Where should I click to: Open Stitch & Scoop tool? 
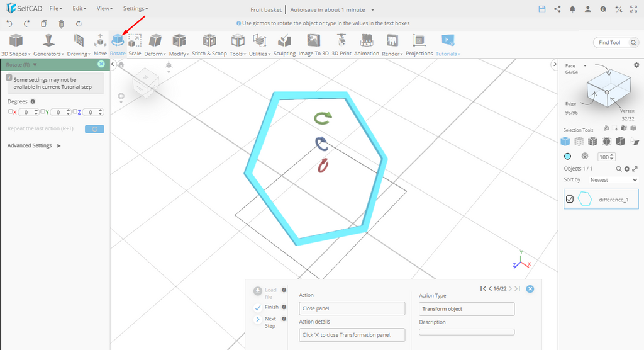click(209, 45)
